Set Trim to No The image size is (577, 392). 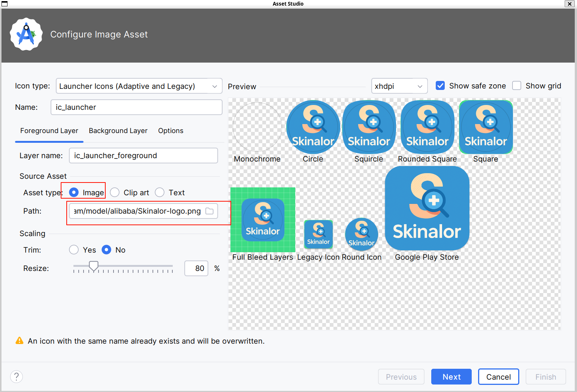106,250
